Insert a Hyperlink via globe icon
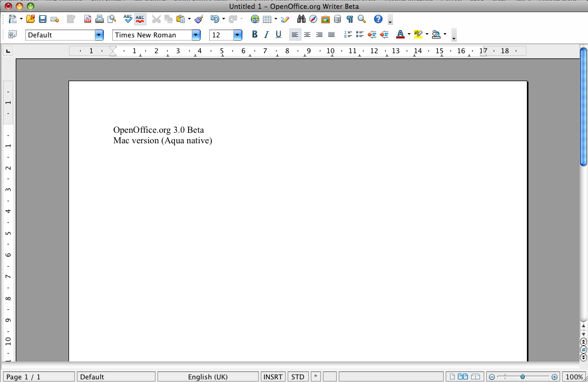Image resolution: width=588 pixels, height=382 pixels. 255,19
